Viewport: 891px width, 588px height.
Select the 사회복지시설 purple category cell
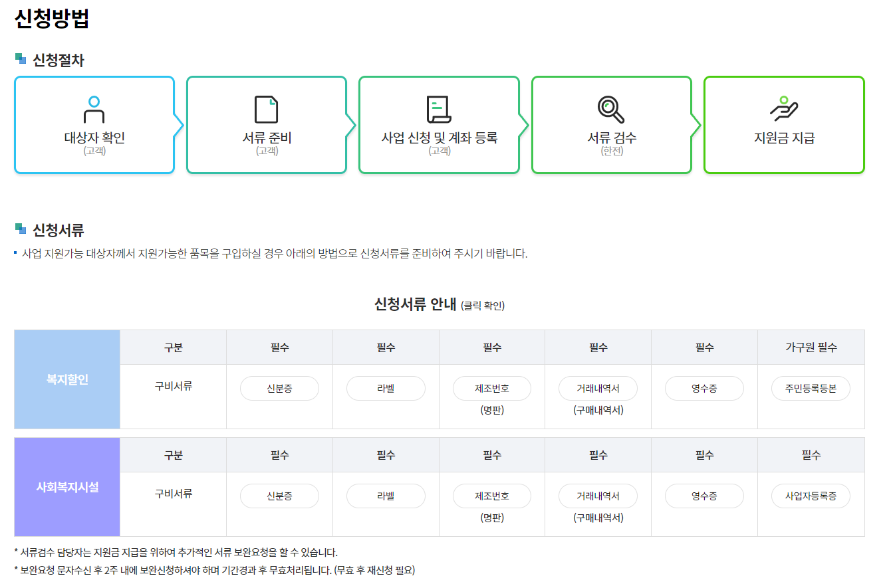tap(67, 487)
